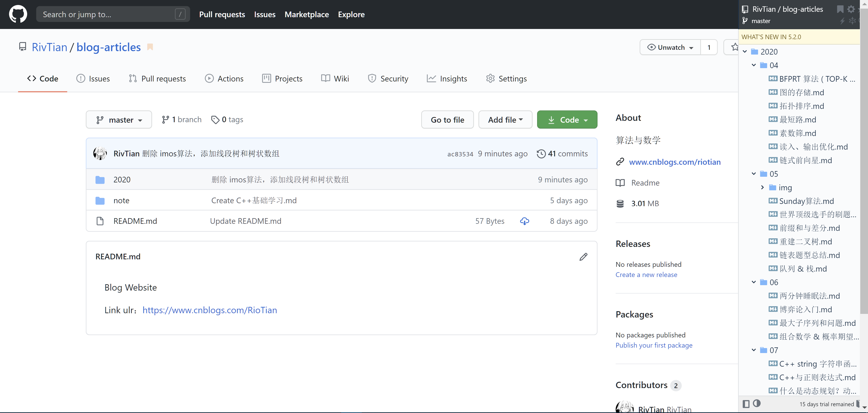Click Pull requests in top navigation bar

click(x=222, y=14)
